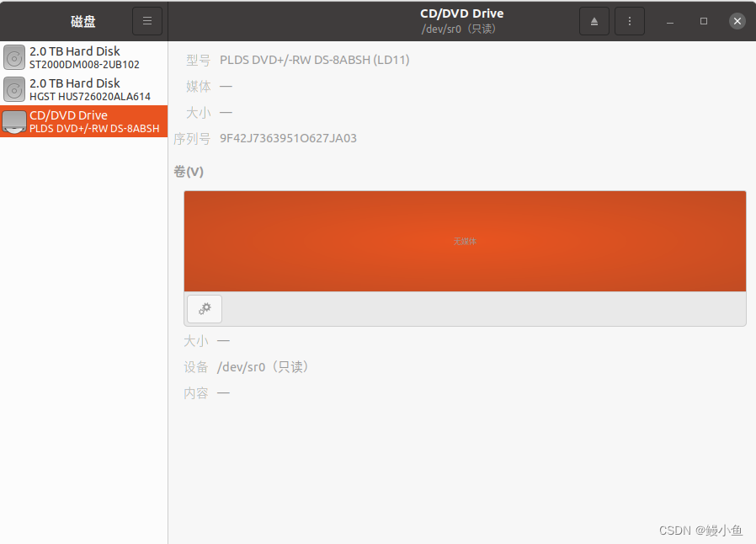Viewport: 756px width, 544px height.
Task: Maximize the Disks window
Action: coord(704,21)
